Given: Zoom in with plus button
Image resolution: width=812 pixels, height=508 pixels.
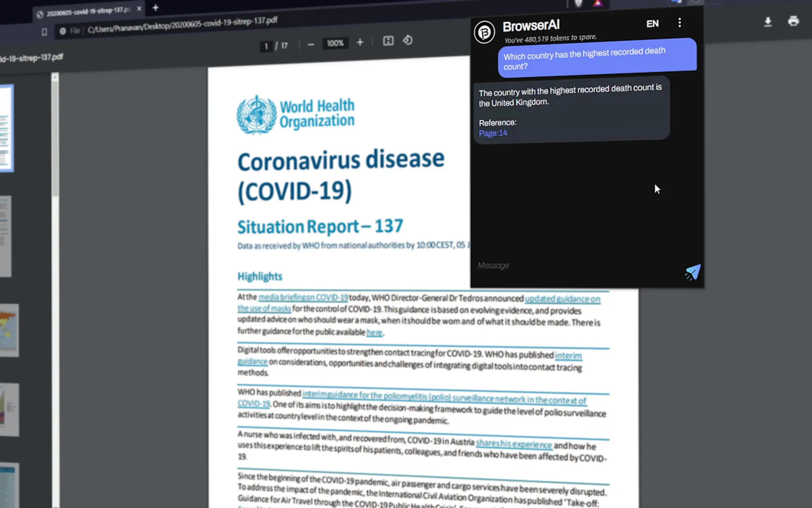Looking at the screenshot, I should [360, 42].
